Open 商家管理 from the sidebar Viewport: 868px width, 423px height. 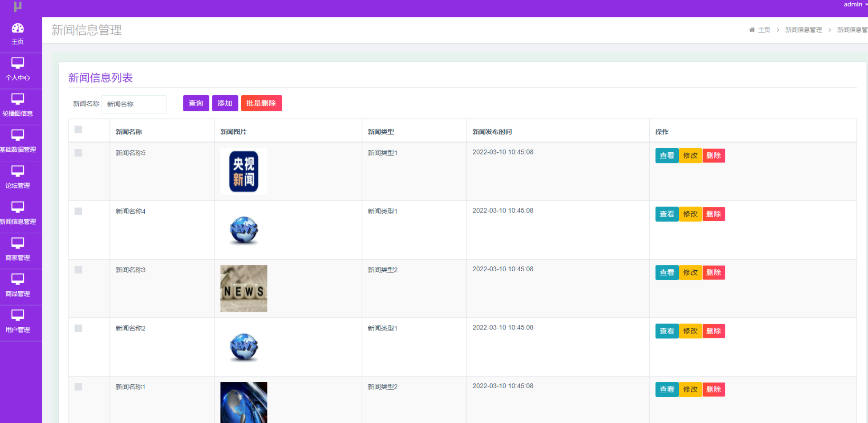(18, 250)
